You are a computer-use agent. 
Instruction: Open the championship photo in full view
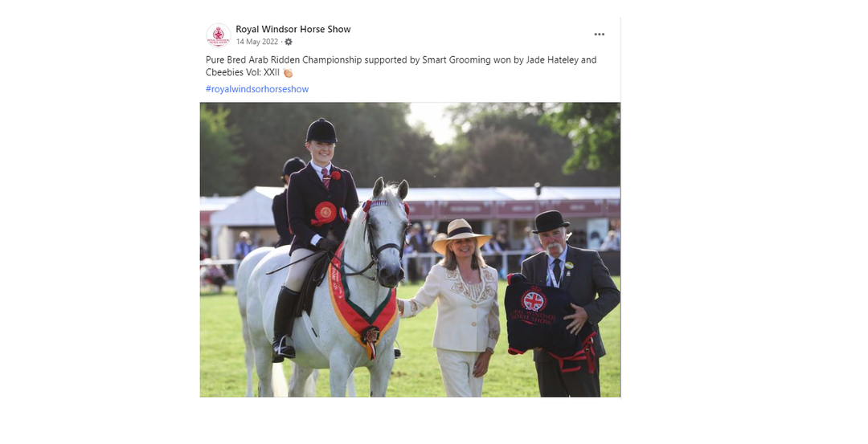click(x=410, y=250)
